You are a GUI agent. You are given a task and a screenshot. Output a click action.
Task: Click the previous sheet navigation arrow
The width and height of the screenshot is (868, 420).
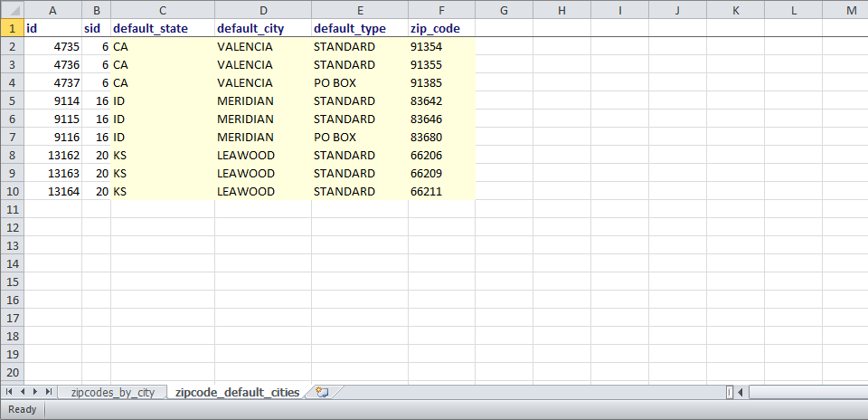pyautogui.click(x=23, y=392)
